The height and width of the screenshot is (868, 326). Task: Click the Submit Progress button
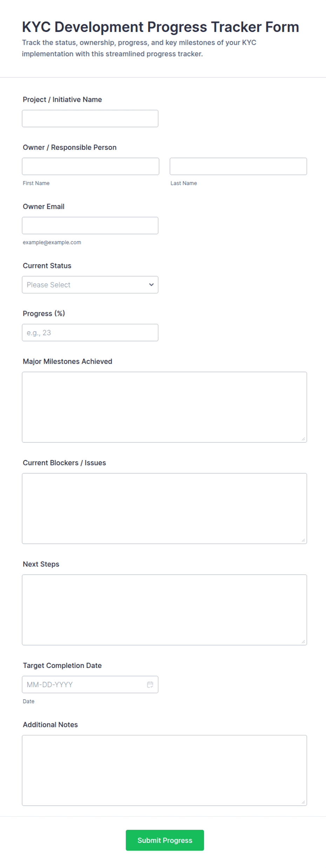click(x=165, y=840)
